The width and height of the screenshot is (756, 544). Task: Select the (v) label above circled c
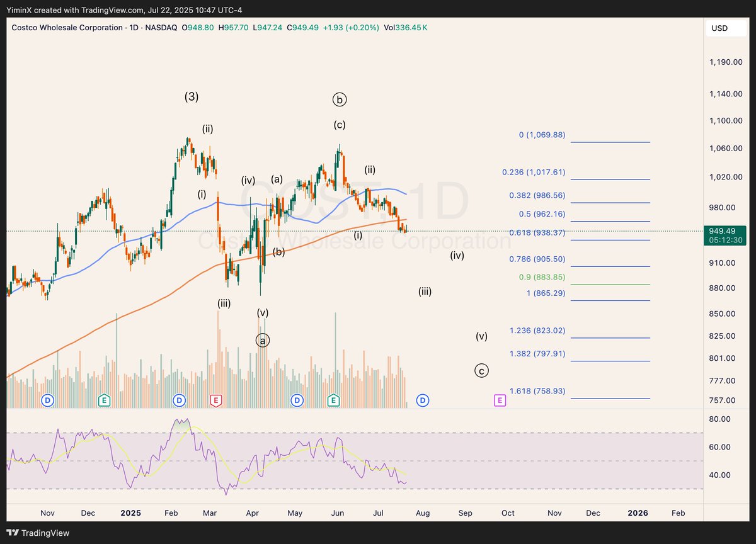pos(481,336)
